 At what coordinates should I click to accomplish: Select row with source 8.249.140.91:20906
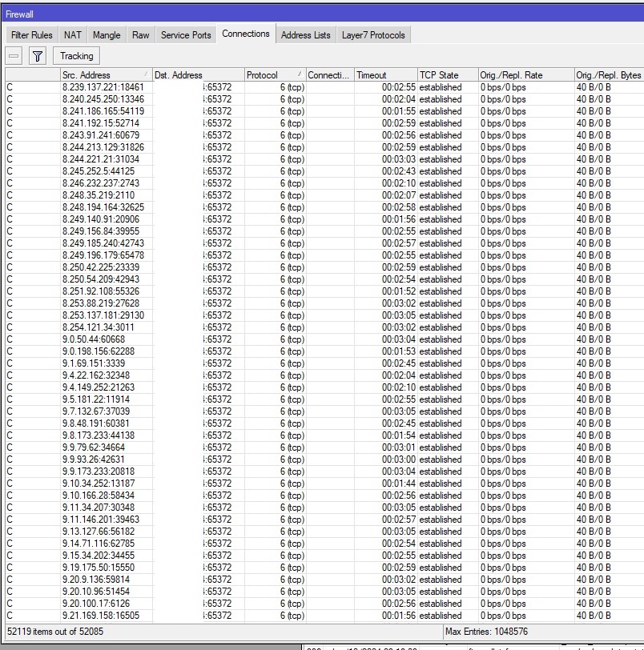coord(324,219)
